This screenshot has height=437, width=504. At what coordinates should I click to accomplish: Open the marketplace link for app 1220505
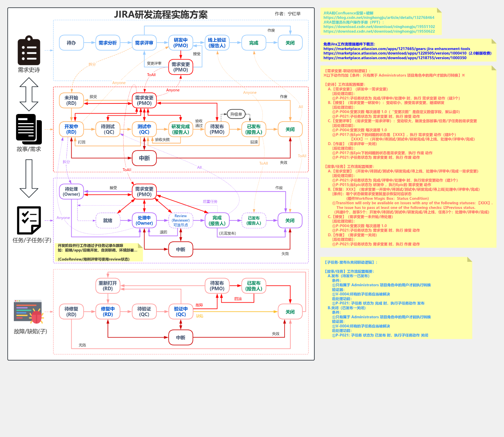tap(407, 53)
